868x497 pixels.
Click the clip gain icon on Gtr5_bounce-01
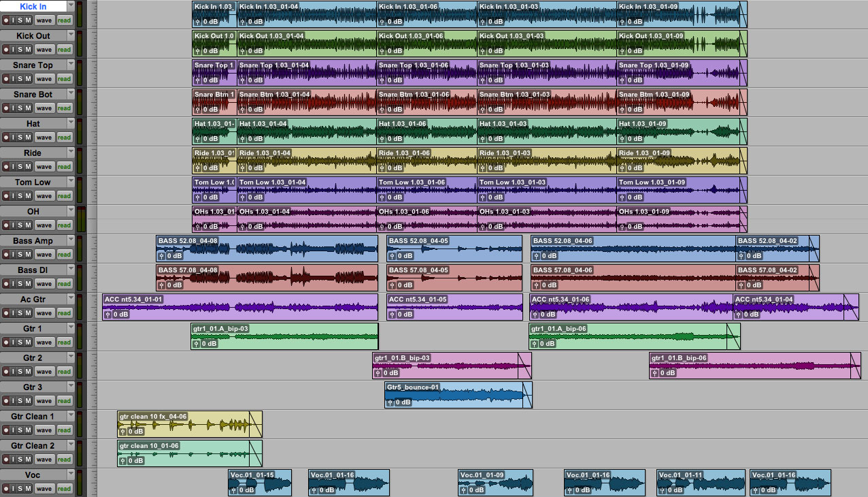click(x=390, y=402)
